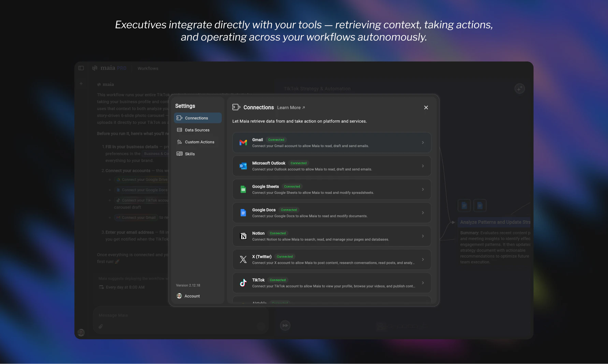Expand the Google Sheets connection chevron
This screenshot has height=364, width=608.
[x=423, y=189]
